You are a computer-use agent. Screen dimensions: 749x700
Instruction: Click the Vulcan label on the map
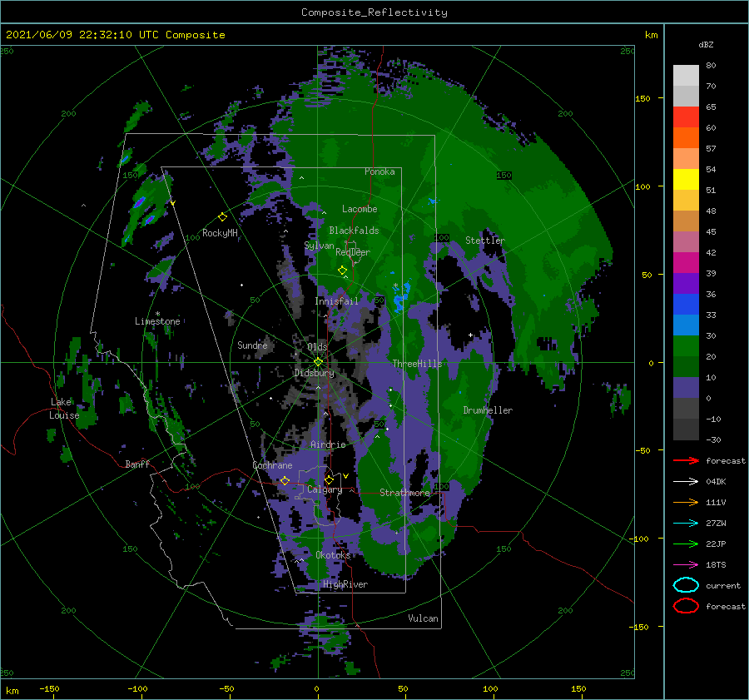click(x=424, y=618)
